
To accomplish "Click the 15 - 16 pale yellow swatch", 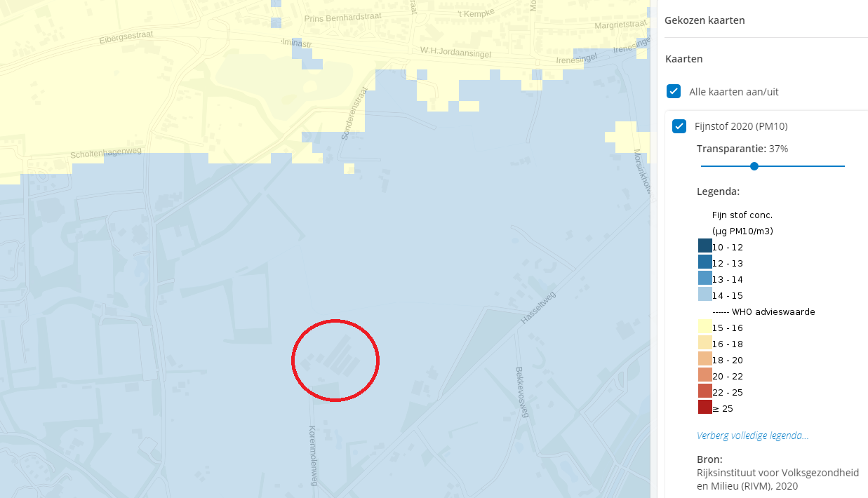I will click(705, 326).
